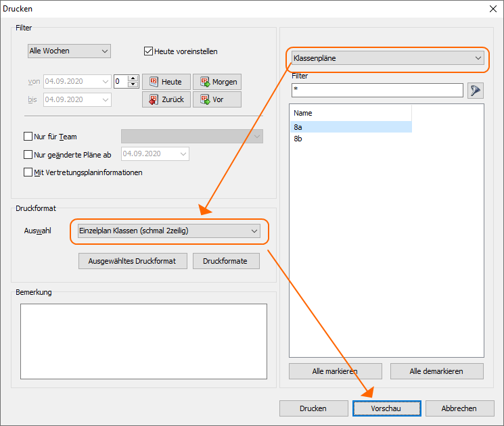Click the Abbrechen button
Screen dimensions: 504x426
tap(459, 408)
